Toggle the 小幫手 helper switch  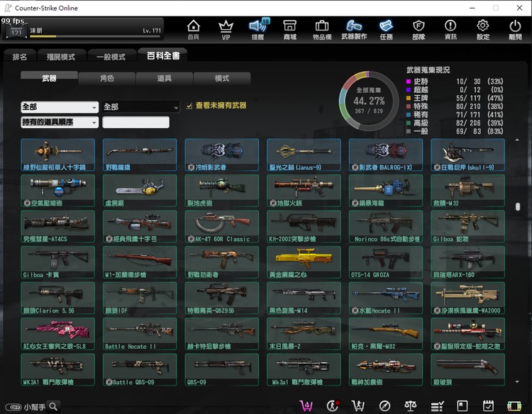[x=13, y=407]
